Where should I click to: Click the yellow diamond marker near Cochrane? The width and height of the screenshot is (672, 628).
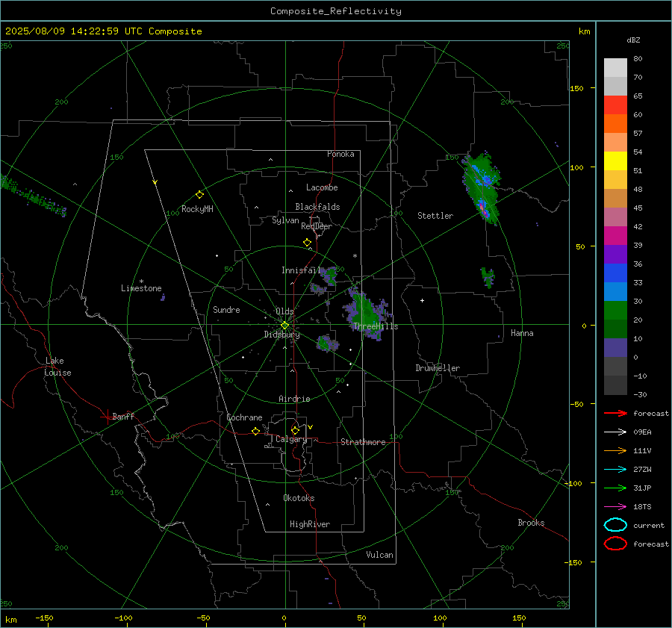(x=256, y=431)
